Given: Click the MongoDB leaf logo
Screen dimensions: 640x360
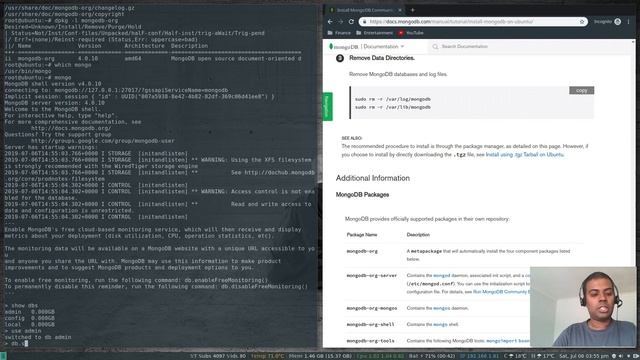Looking at the screenshot, I should 331,47.
